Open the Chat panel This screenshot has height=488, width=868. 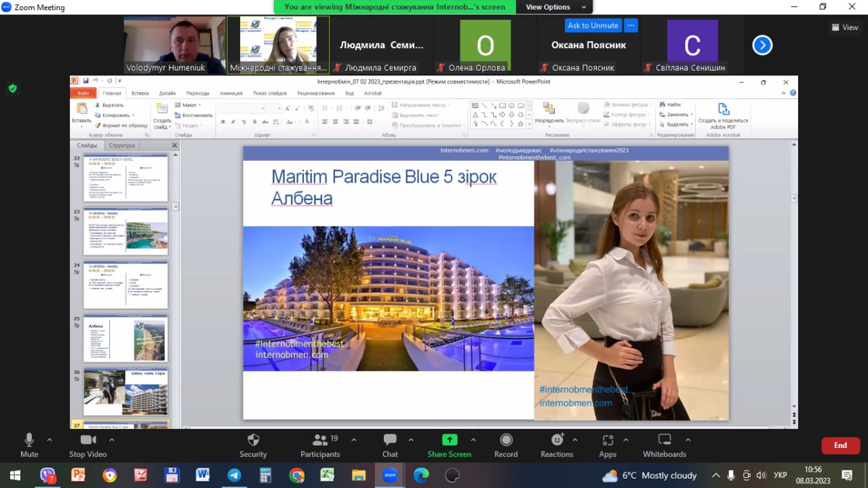pyautogui.click(x=390, y=440)
